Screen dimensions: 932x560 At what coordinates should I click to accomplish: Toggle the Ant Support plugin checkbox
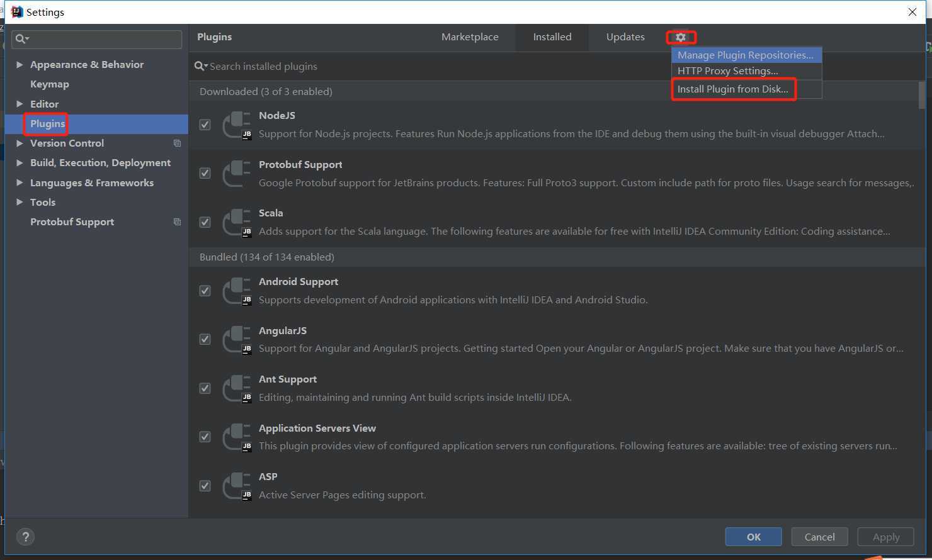pos(205,388)
